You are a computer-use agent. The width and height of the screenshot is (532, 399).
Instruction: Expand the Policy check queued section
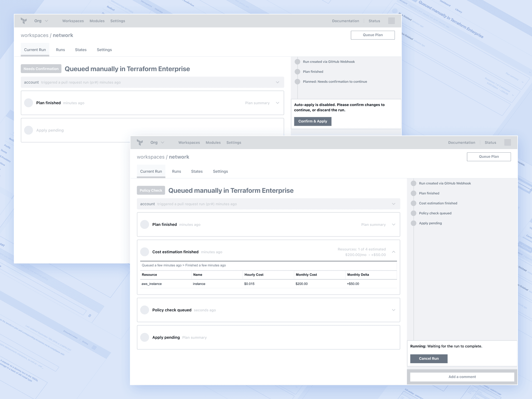[x=393, y=310]
